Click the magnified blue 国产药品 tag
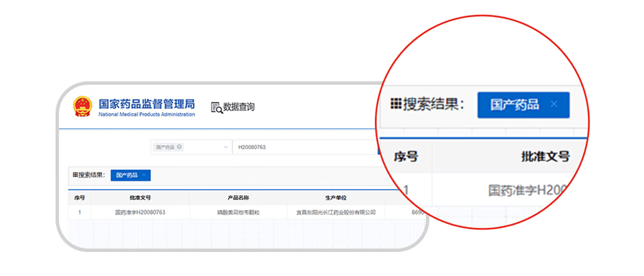 (x=523, y=105)
